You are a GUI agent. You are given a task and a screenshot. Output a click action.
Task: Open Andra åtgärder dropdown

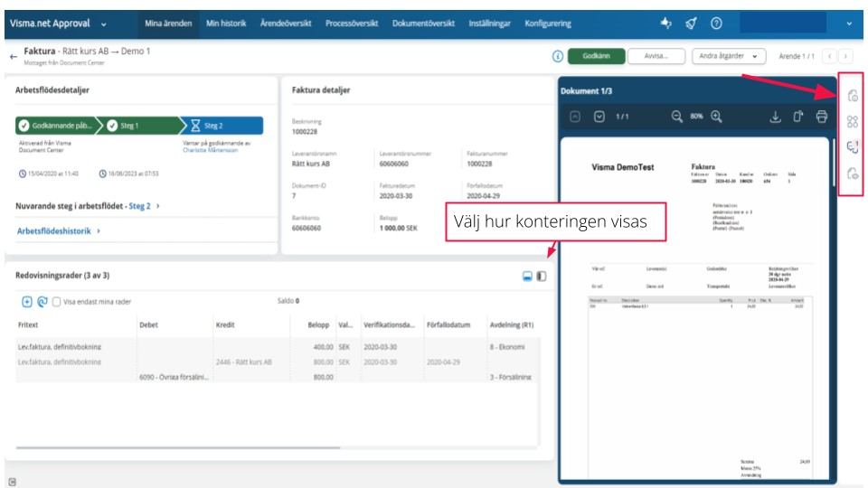click(729, 56)
